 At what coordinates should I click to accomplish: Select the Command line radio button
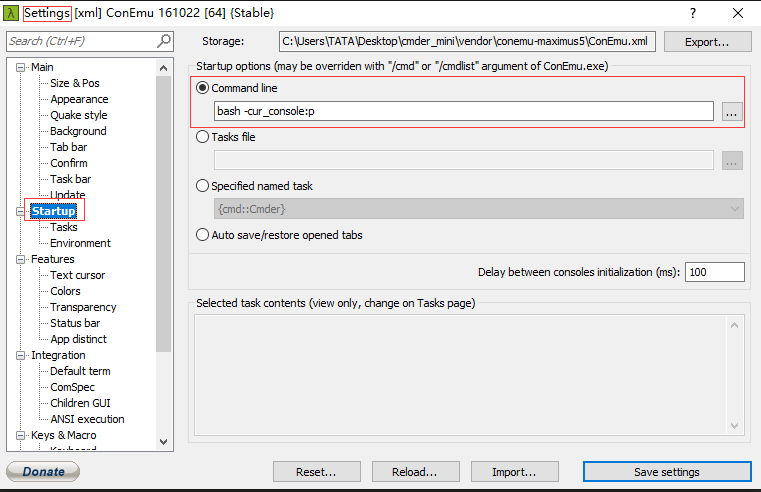click(202, 88)
